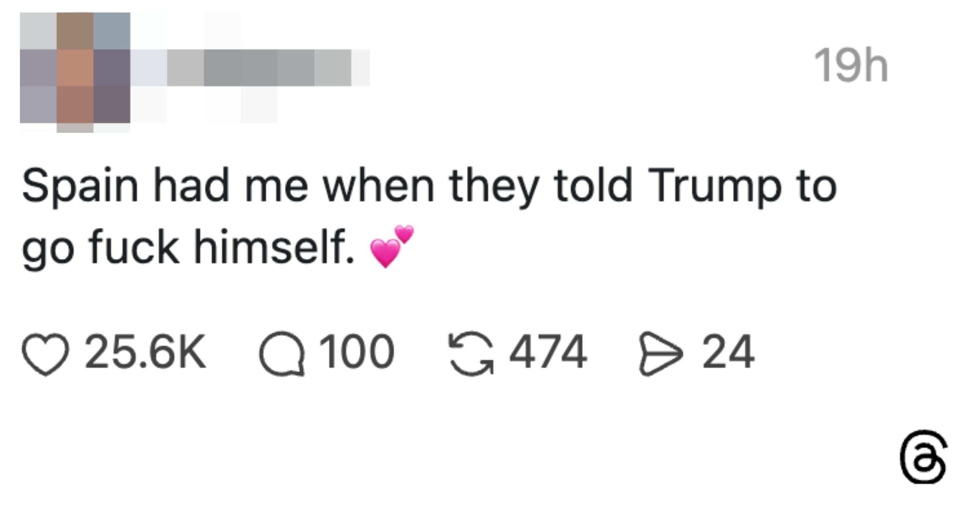Click the 19h timestamp
The image size is (980, 520).
pos(850,65)
